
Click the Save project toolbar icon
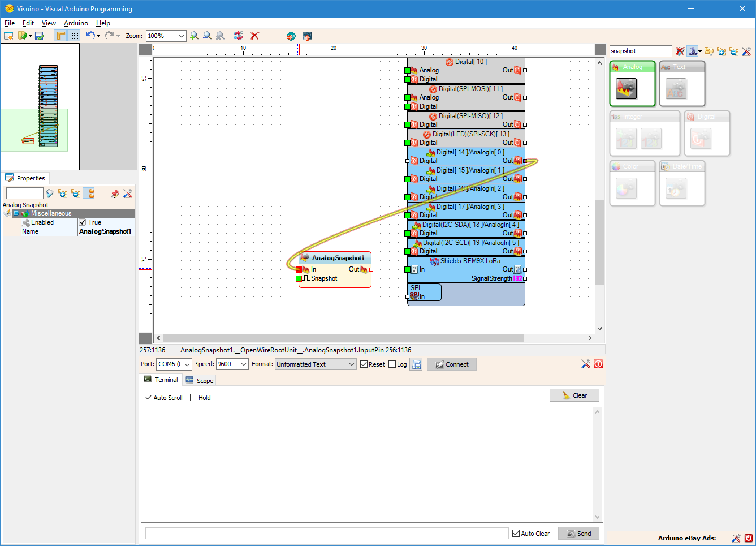[x=39, y=36]
